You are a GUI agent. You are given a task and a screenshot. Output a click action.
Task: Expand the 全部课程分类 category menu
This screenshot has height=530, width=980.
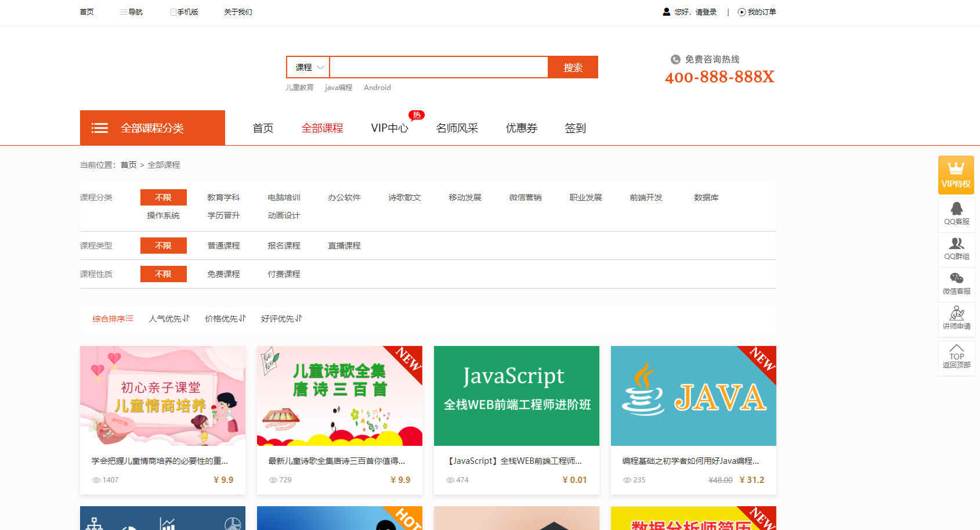[153, 128]
